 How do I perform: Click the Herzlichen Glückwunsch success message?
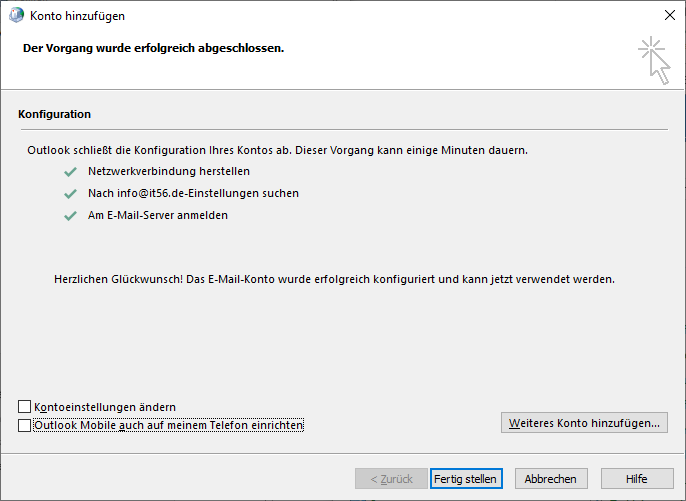334,279
